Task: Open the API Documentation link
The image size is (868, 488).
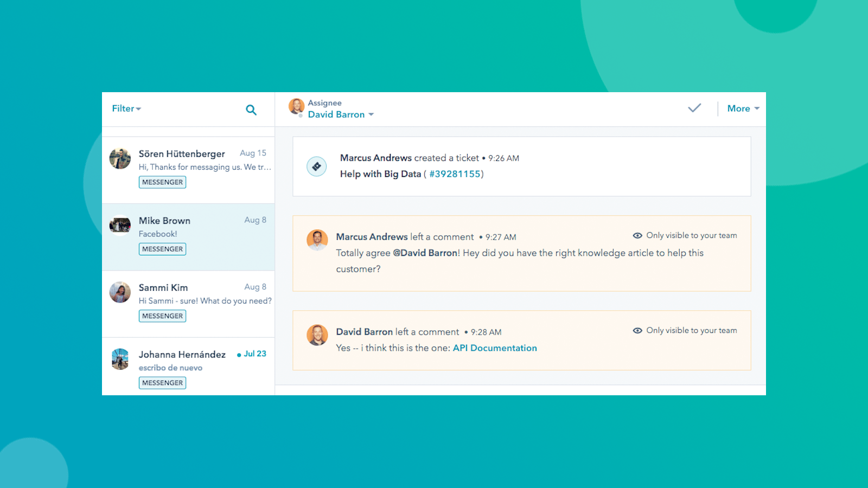Action: [x=495, y=348]
